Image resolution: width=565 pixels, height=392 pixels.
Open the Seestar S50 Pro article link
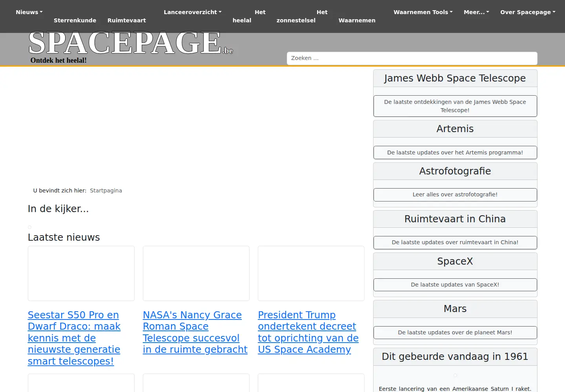click(74, 338)
